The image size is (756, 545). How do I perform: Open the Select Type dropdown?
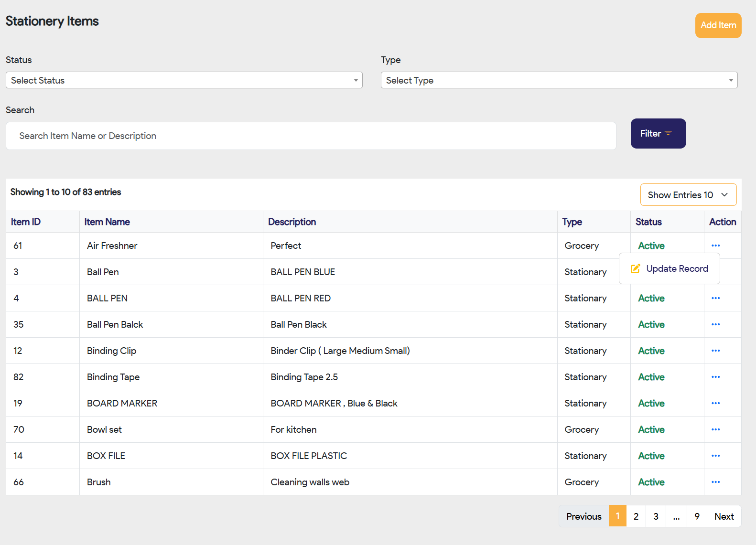coord(559,80)
